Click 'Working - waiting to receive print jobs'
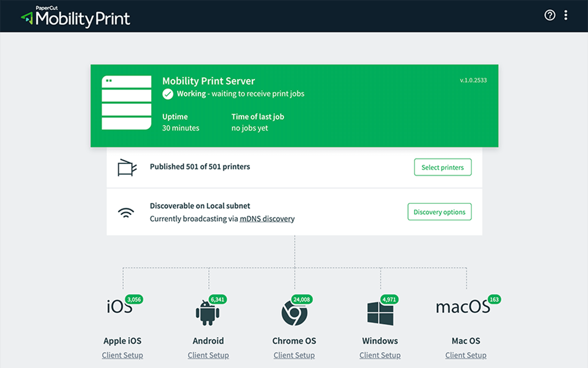 click(x=240, y=94)
